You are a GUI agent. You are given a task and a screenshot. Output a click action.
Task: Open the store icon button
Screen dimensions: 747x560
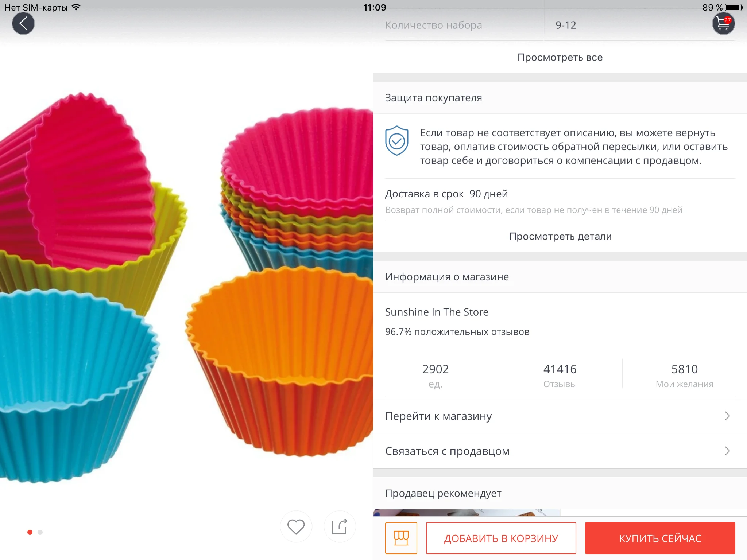[x=401, y=538]
